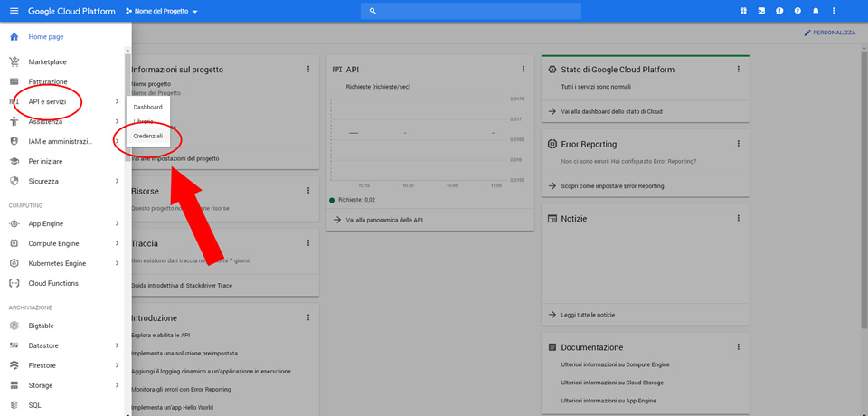Open the Traccia card options menu

(308, 243)
